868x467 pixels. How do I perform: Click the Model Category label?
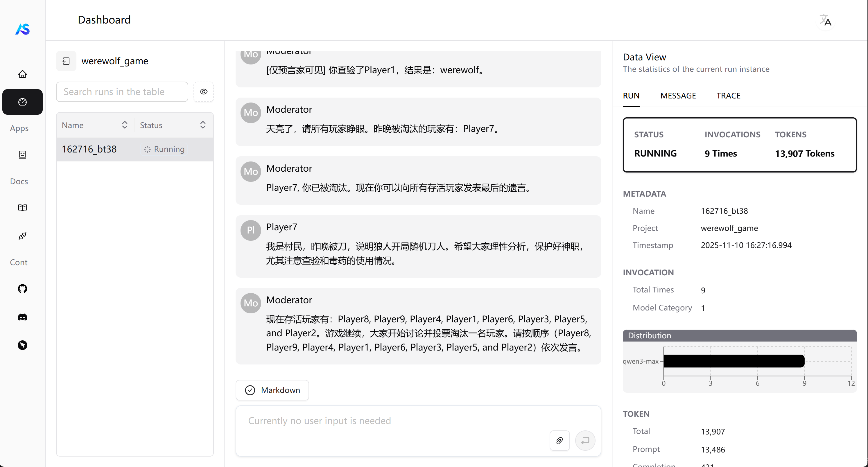tap(662, 308)
